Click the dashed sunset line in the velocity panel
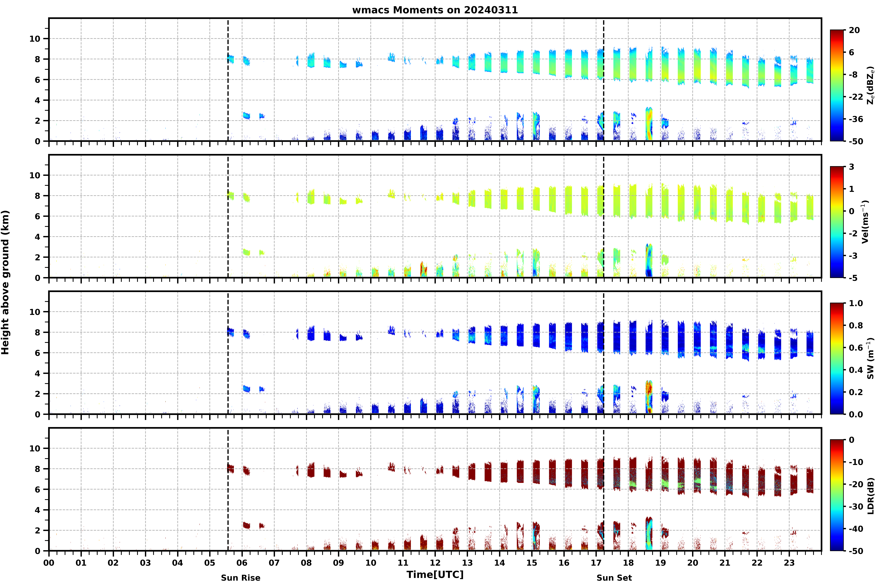 [604, 216]
